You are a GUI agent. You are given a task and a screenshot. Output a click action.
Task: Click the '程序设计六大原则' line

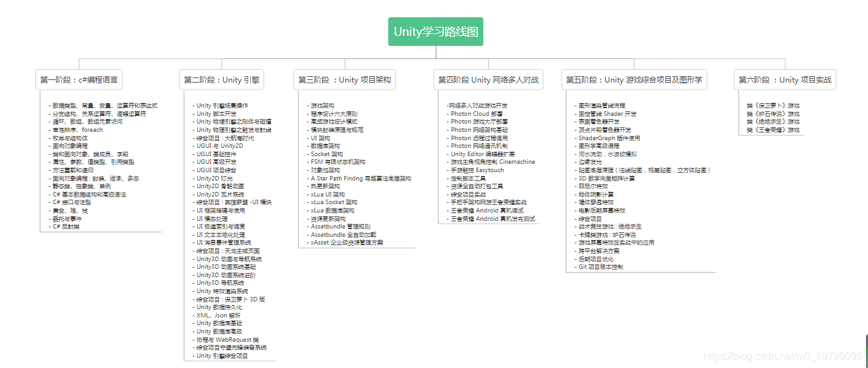pyautogui.click(x=332, y=114)
